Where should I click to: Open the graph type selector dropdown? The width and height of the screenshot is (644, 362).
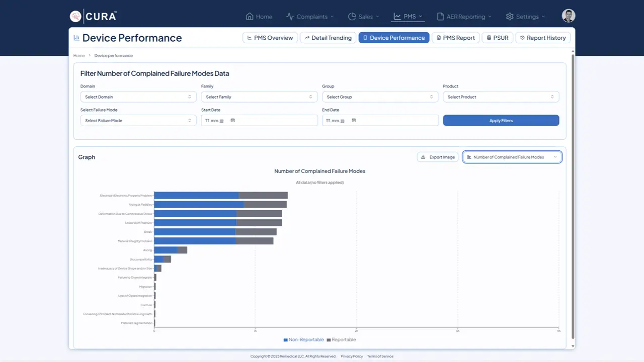tap(512, 157)
